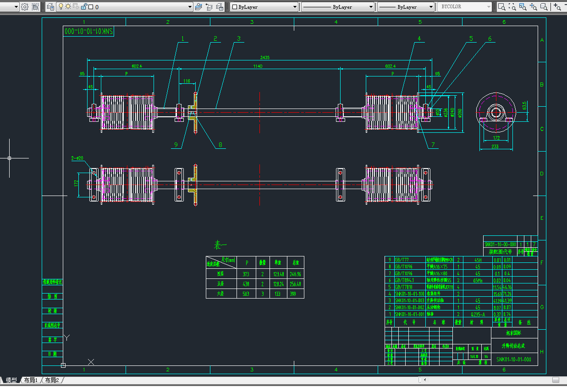This screenshot has width=567, height=392.
Task: Click the circular end view of the drum
Action: [496, 112]
